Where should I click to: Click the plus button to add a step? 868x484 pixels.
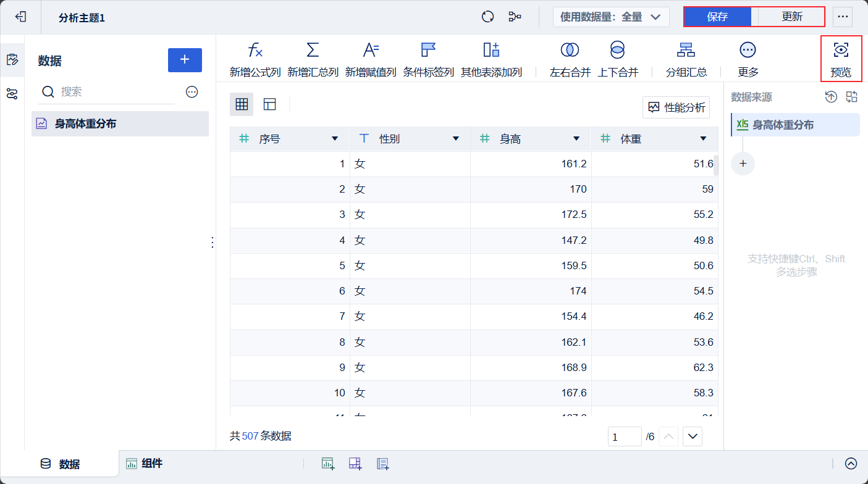point(743,164)
